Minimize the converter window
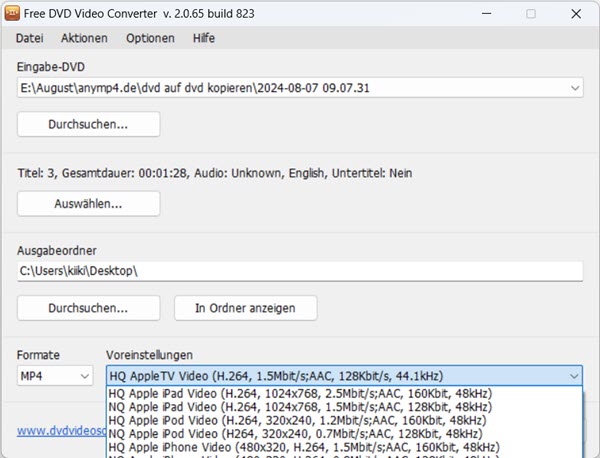This screenshot has height=458, width=600. point(486,14)
